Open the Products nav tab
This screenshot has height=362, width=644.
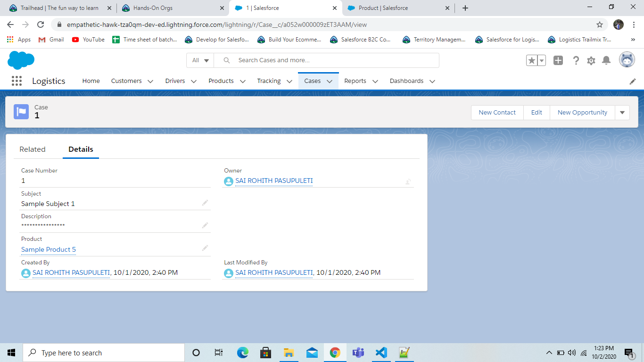coord(221,81)
